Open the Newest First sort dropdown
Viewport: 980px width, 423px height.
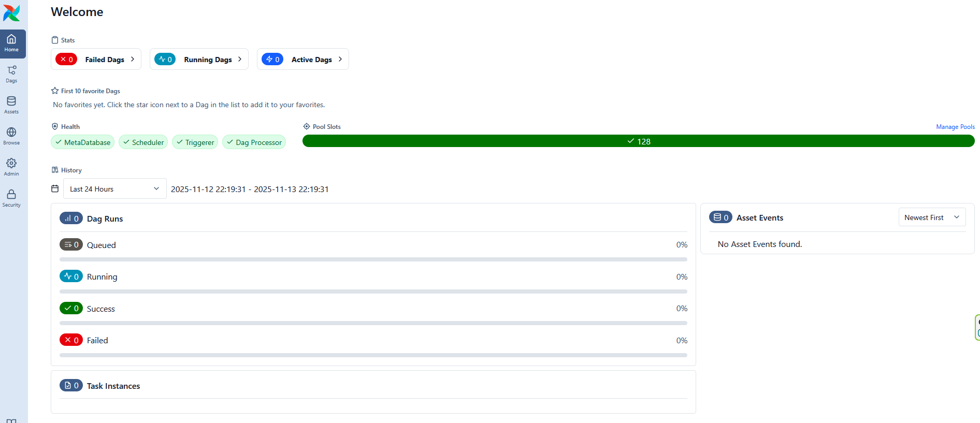(x=932, y=217)
